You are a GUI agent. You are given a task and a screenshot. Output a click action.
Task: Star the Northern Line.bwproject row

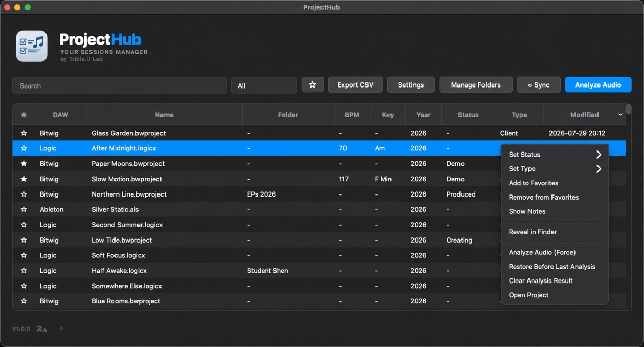pyautogui.click(x=24, y=194)
